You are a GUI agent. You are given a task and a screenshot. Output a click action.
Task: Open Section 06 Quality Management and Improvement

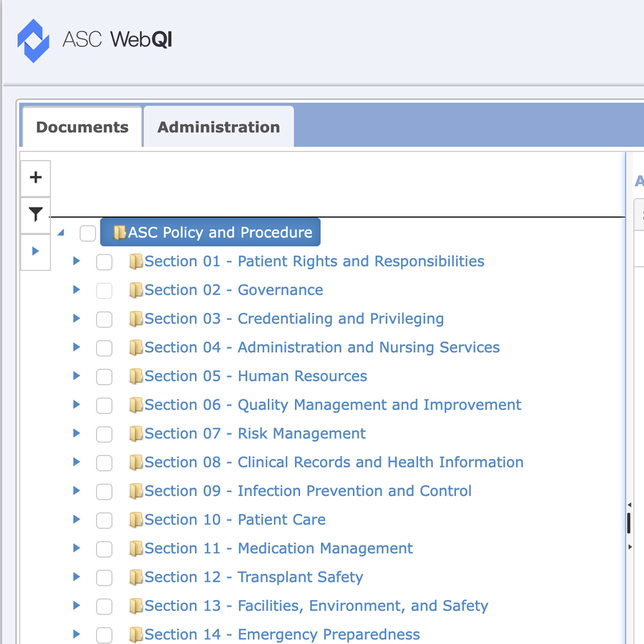[332, 405]
